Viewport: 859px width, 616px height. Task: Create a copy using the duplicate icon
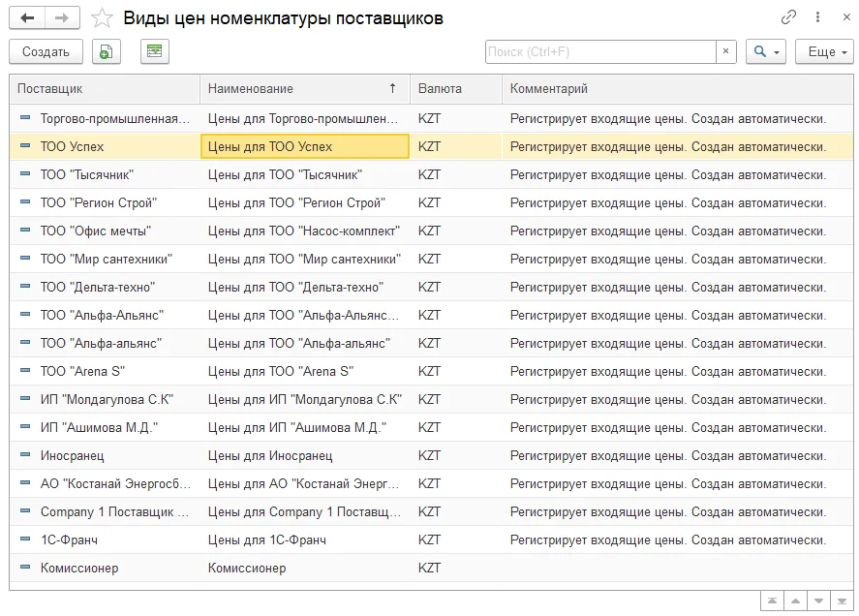[107, 51]
